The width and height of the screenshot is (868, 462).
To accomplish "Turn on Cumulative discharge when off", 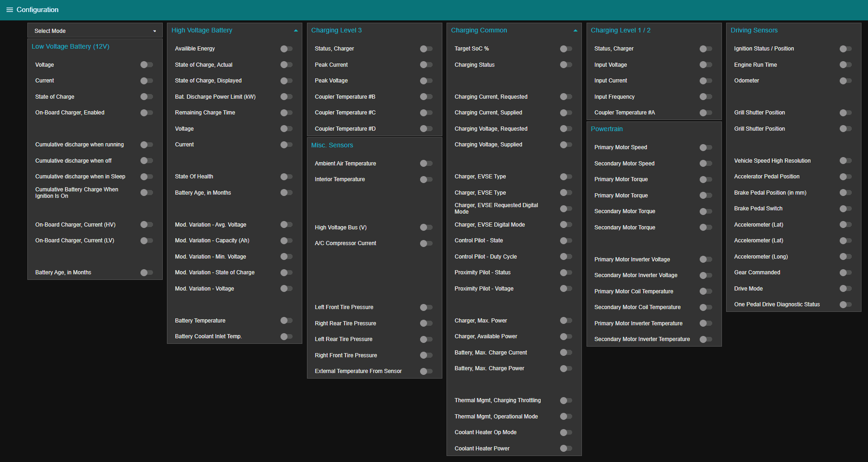I will coord(147,161).
